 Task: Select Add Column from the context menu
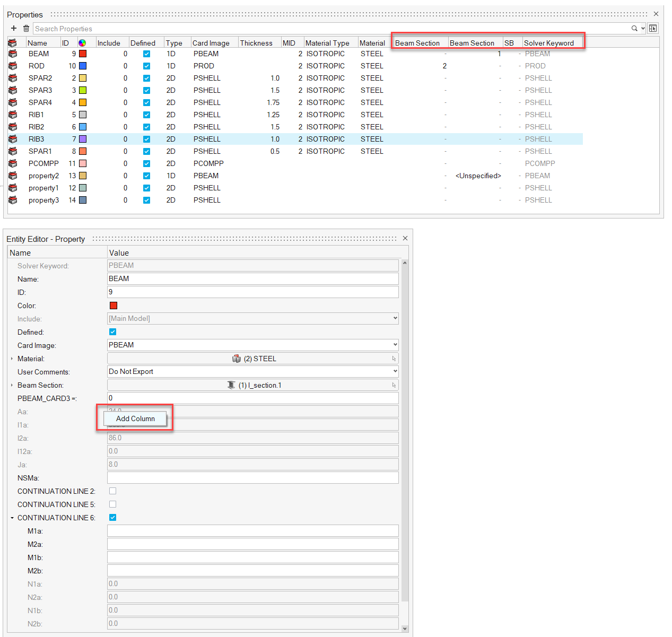click(135, 418)
